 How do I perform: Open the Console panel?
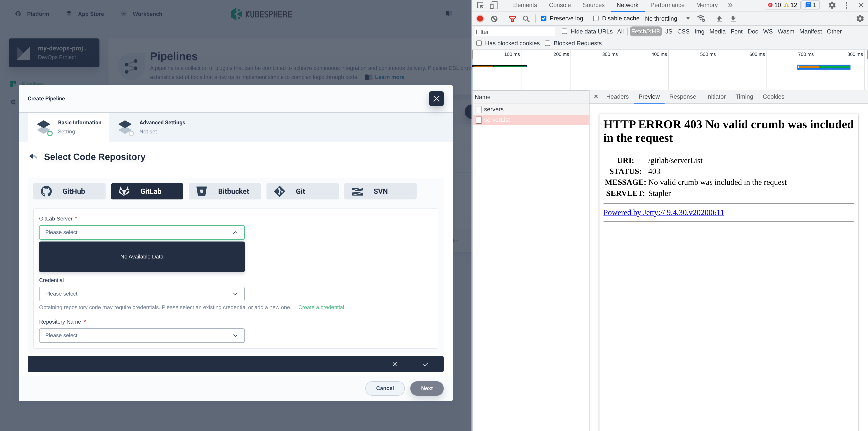pos(560,5)
